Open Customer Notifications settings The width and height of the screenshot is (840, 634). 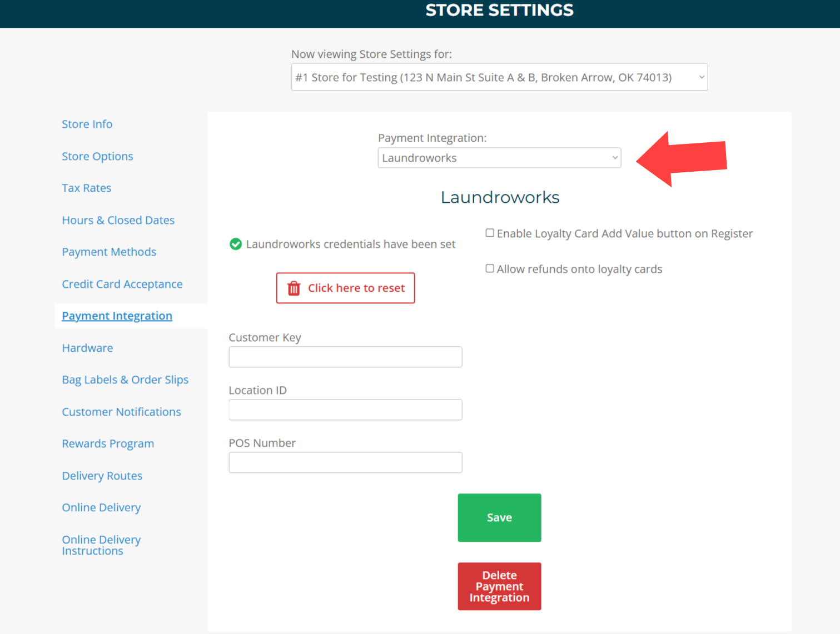tap(121, 412)
